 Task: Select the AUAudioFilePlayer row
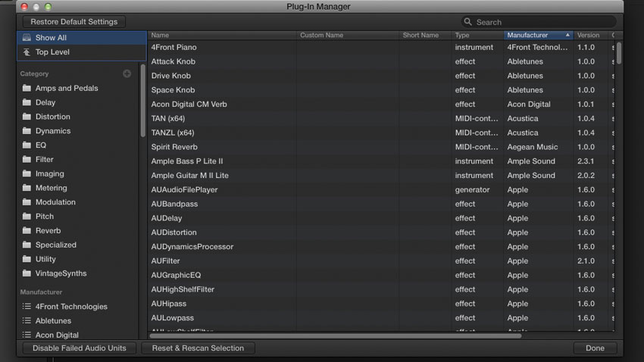click(x=381, y=189)
